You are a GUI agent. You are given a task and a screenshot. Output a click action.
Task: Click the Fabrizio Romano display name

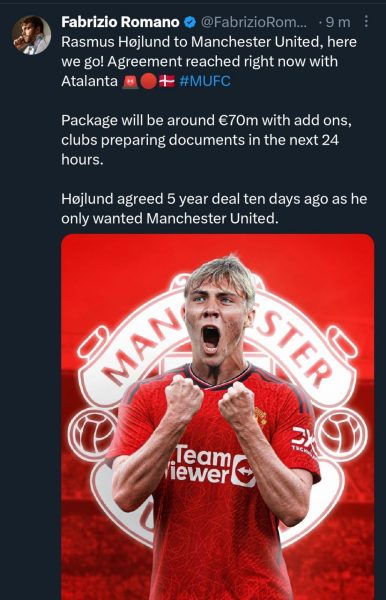120,22
